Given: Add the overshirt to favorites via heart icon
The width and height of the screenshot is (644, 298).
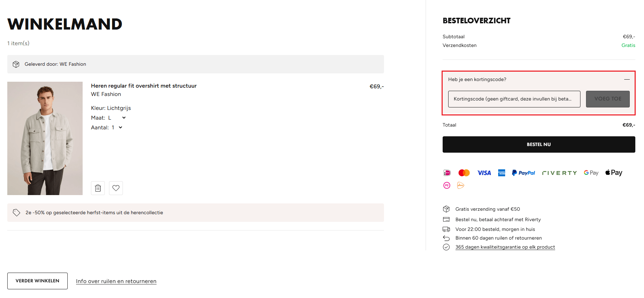Looking at the screenshot, I should (116, 188).
